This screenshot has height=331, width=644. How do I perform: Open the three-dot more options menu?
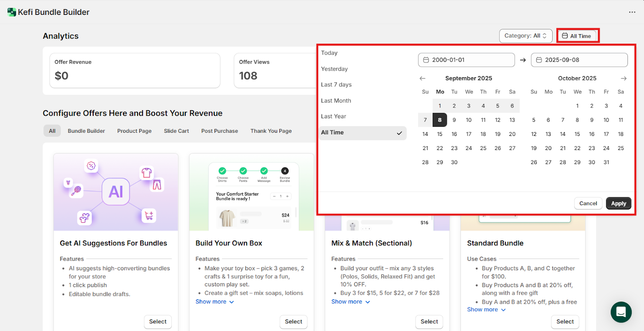[632, 12]
